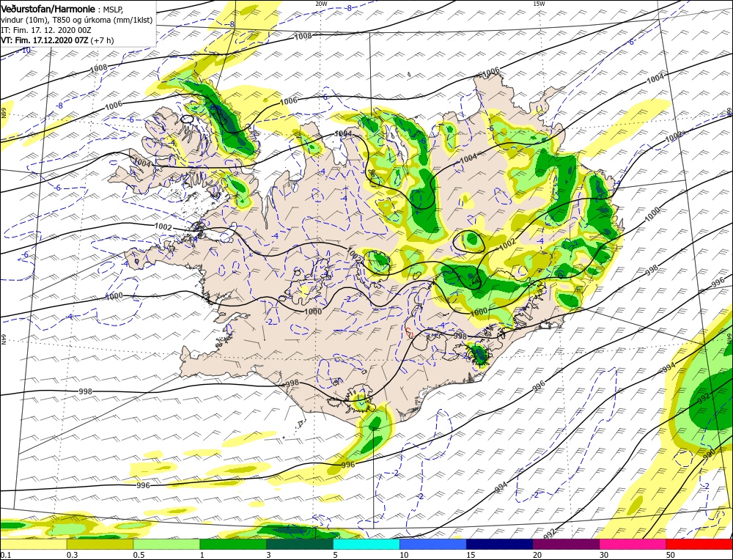Viewport: 733px width, 560px height.
Task: Pick the blue 10–15 legend swatch
Action: (x=433, y=544)
